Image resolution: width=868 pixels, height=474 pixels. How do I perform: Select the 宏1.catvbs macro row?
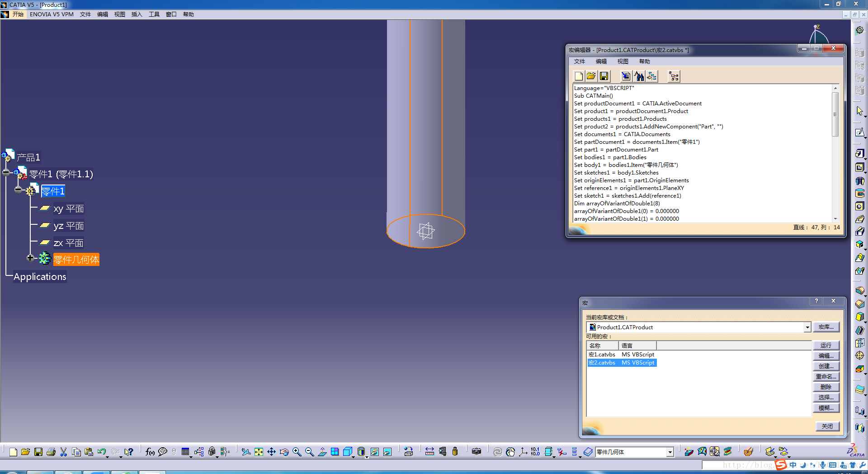click(x=622, y=355)
